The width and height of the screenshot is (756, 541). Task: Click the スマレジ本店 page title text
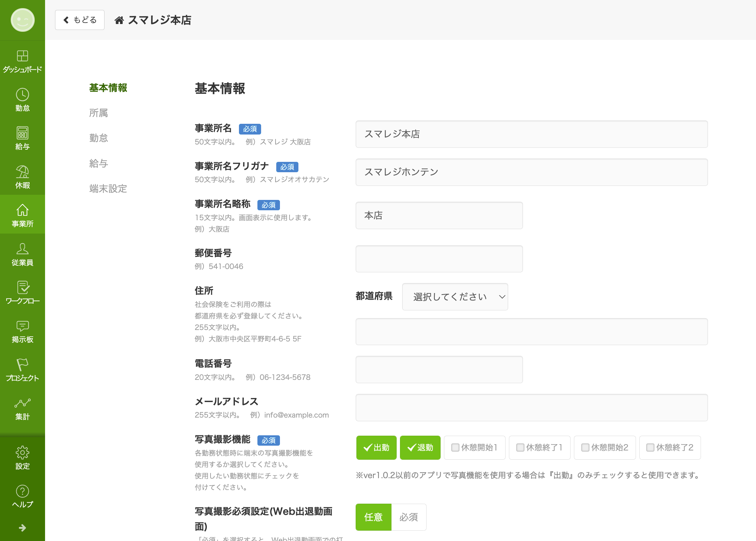pos(160,20)
